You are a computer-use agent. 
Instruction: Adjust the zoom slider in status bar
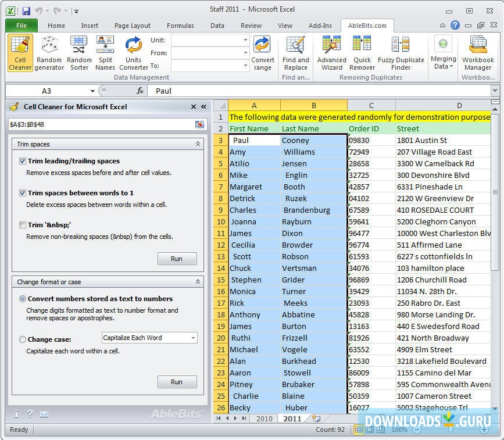coord(451,430)
